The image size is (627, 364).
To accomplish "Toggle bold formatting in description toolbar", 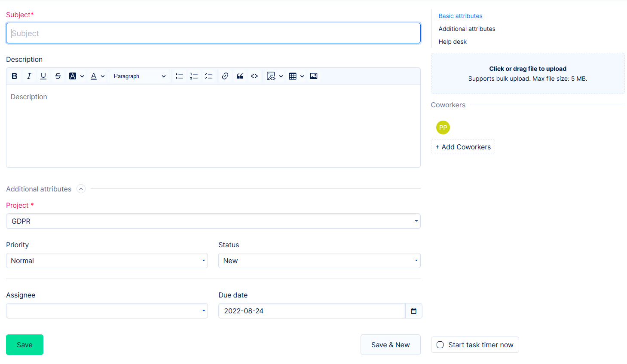I will (15, 76).
